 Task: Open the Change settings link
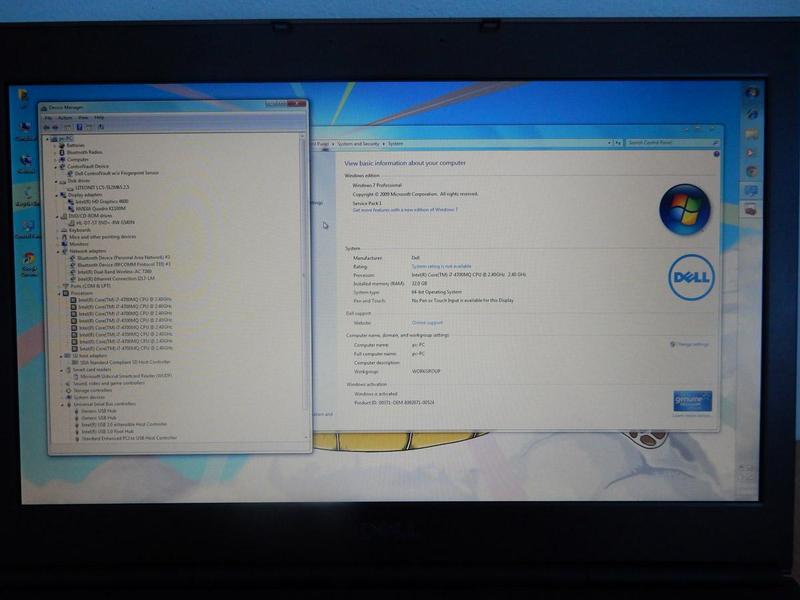(692, 344)
